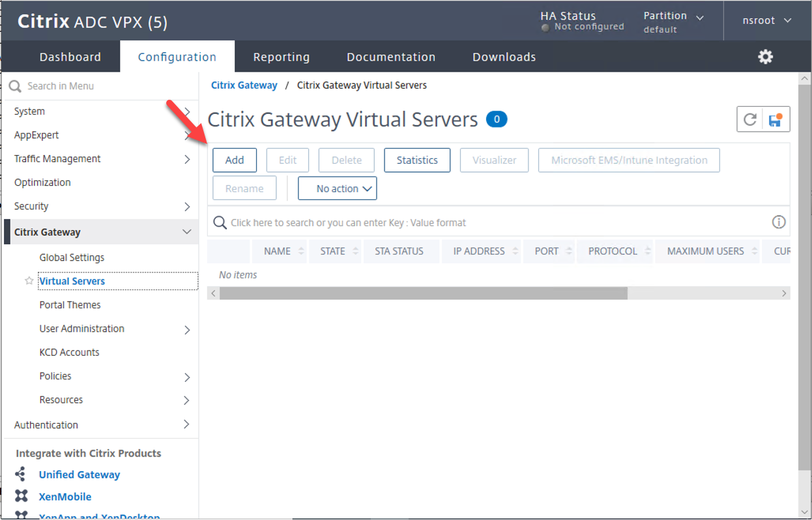Open the Downloads tab
Screen dimensions: 812x520
tap(504, 57)
